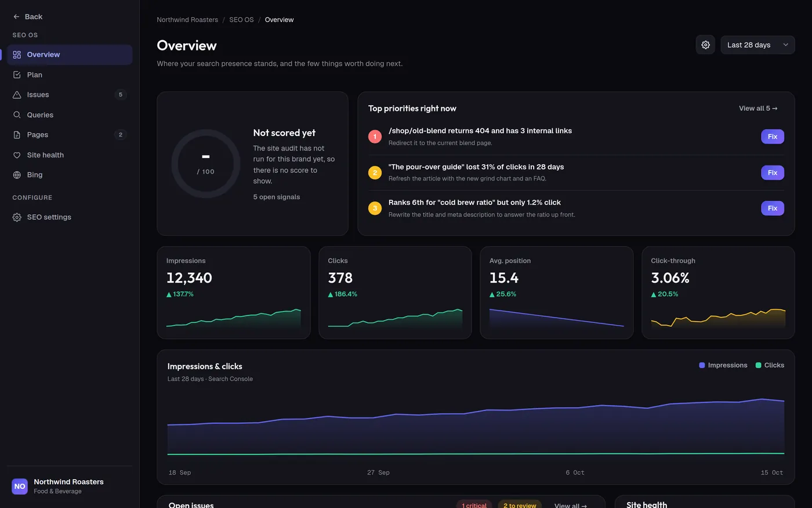
Task: Click the Plan checklist icon
Action: coord(17,75)
